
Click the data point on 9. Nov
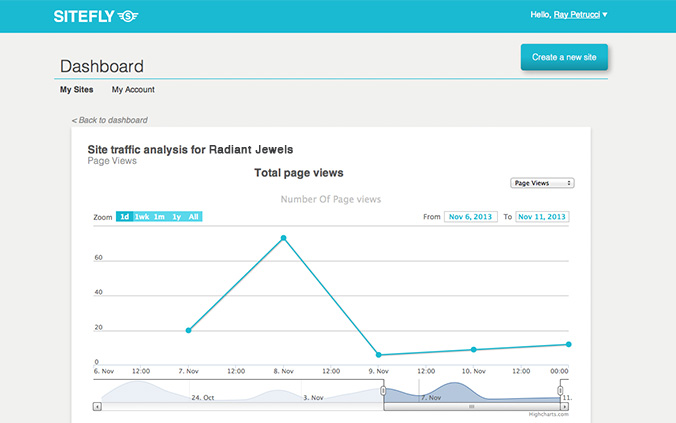tap(379, 355)
